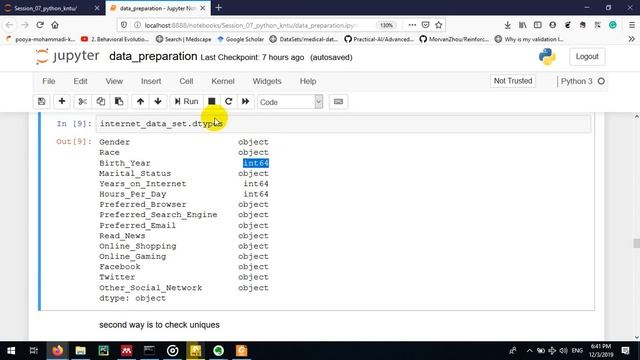Switch to Session_07_python_kntu browser tab

point(51,8)
